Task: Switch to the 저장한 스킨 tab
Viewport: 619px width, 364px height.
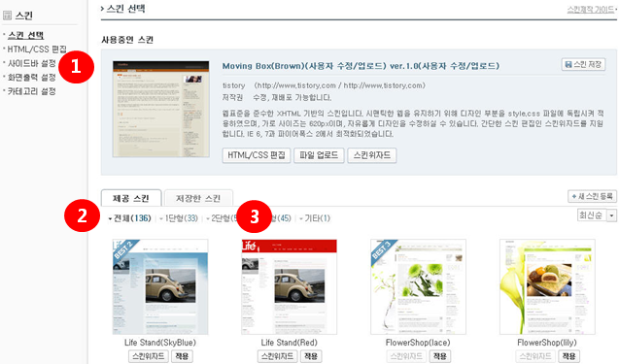Action: (198, 198)
